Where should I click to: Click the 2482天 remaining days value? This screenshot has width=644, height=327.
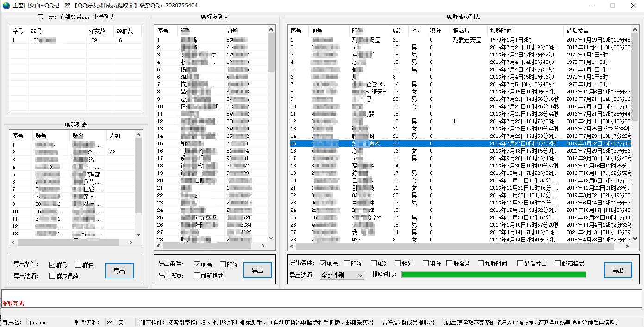click(115, 322)
